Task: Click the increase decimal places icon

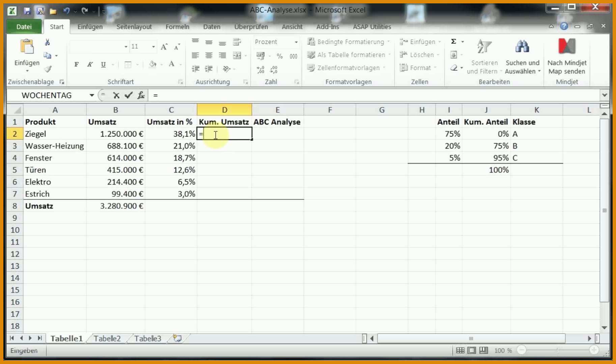Action: (x=260, y=69)
